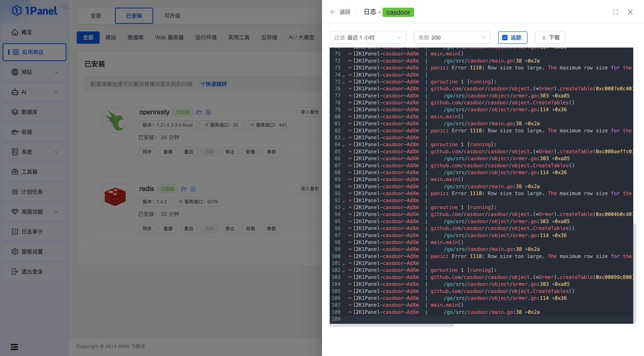The height and width of the screenshot is (356, 644).
Task: Open openresty install folder icon
Action: [199, 112]
